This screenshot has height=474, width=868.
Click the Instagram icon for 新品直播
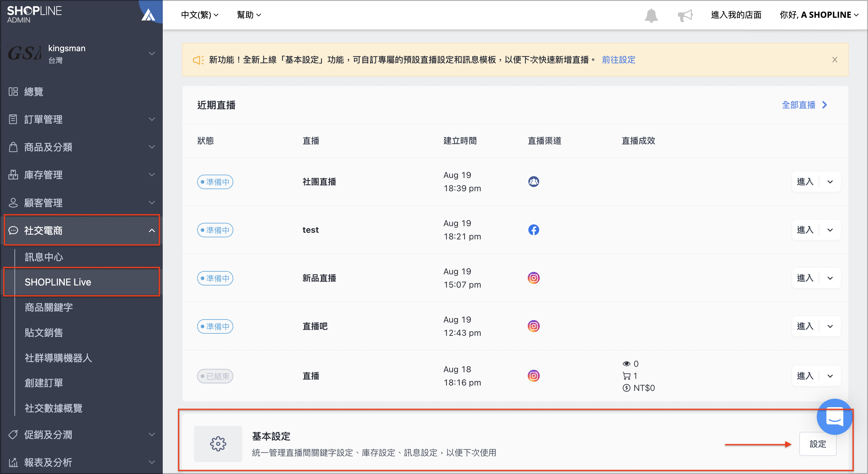533,278
